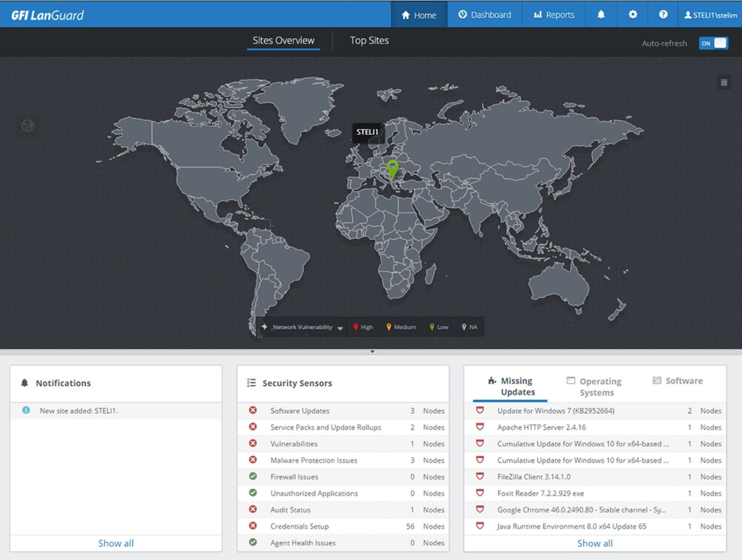Open the hamburger menu on map
Screen dimensions: 742x560
(724, 83)
